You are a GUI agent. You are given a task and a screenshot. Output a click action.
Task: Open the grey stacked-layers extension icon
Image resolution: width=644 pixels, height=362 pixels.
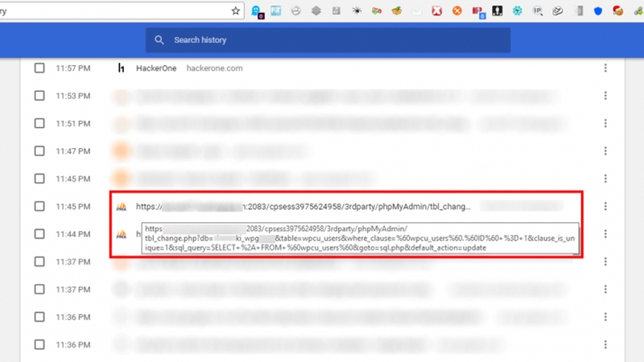click(x=316, y=11)
